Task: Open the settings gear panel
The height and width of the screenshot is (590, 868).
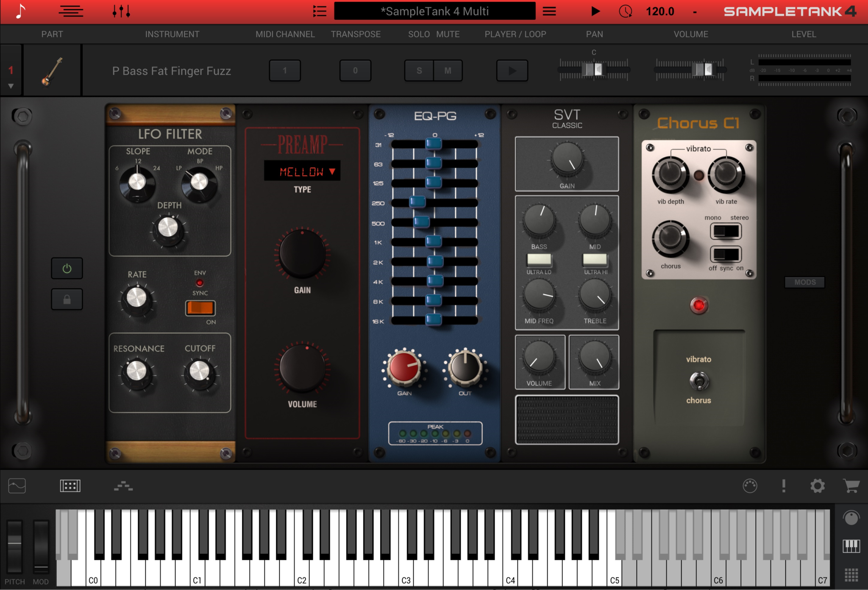Action: click(x=818, y=486)
